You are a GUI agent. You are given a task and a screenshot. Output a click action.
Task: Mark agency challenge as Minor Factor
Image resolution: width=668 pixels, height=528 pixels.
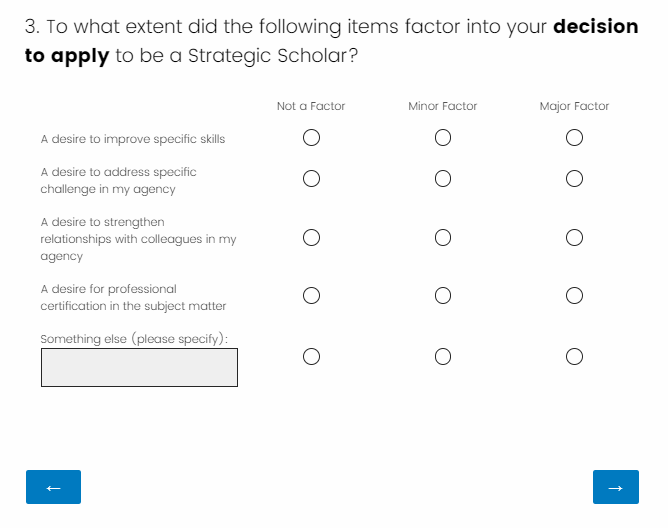click(443, 179)
